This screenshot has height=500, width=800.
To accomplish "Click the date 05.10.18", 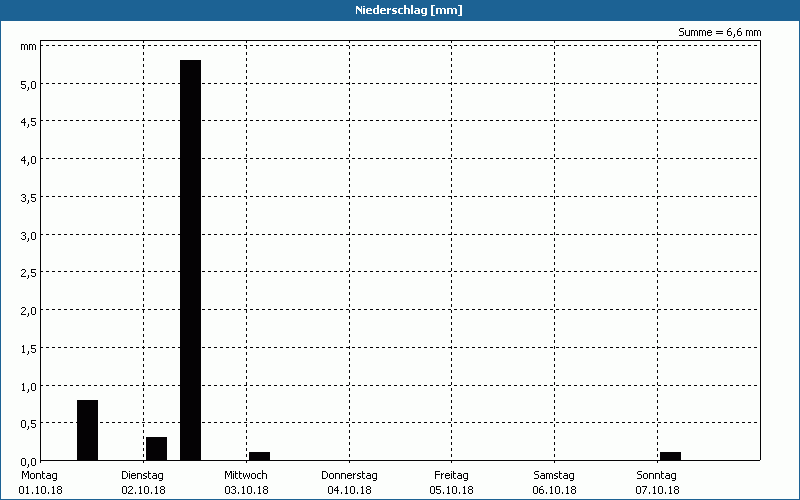I will coord(452,490).
